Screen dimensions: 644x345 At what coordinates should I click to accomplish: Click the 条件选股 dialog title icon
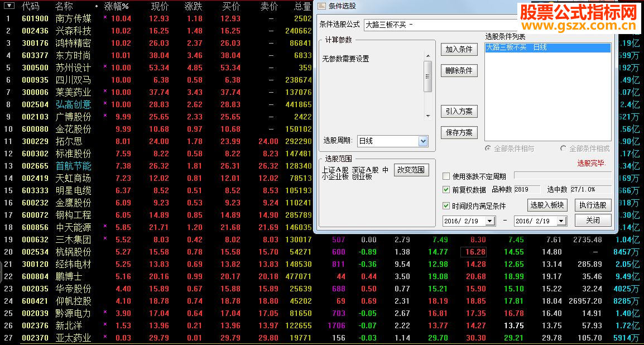(321, 6)
